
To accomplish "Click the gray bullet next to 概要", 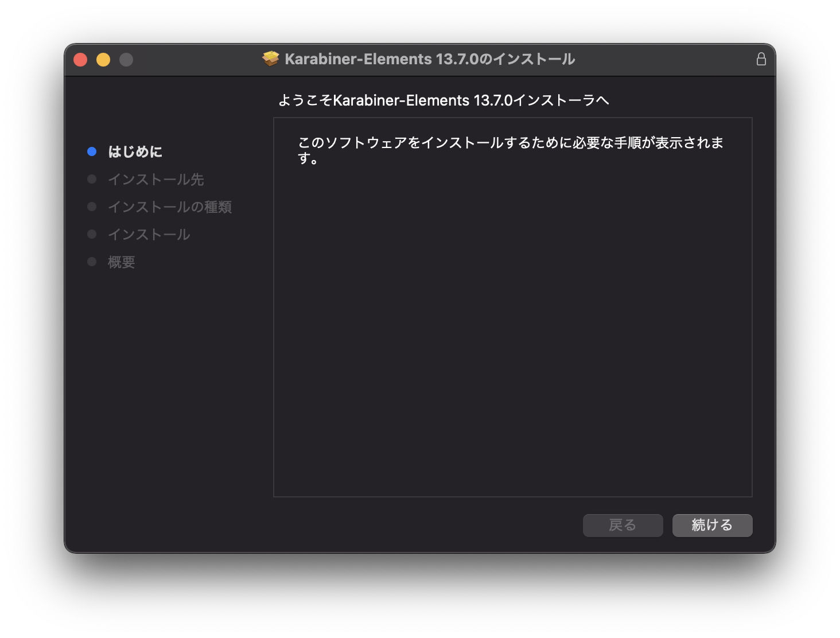I will pyautogui.click(x=92, y=262).
